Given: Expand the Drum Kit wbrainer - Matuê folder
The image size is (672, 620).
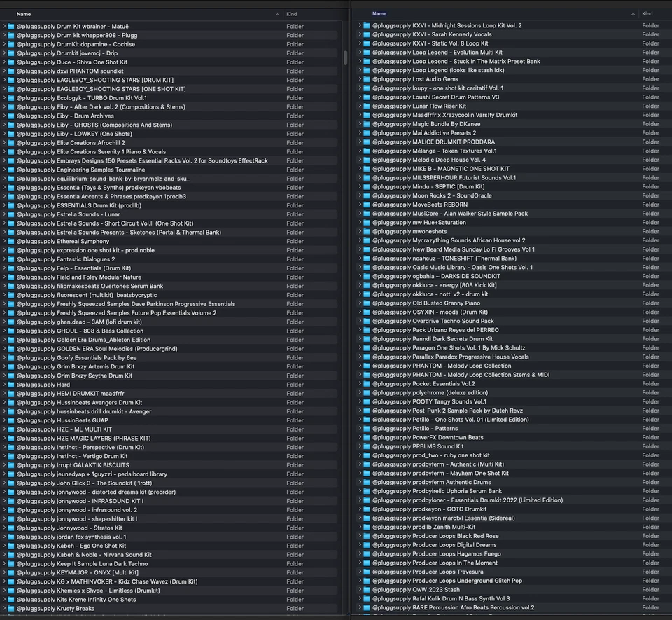Looking at the screenshot, I should click(x=4, y=26).
